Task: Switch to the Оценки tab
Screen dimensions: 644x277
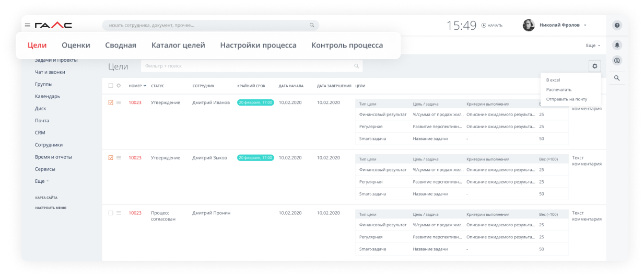Action: pos(76,45)
